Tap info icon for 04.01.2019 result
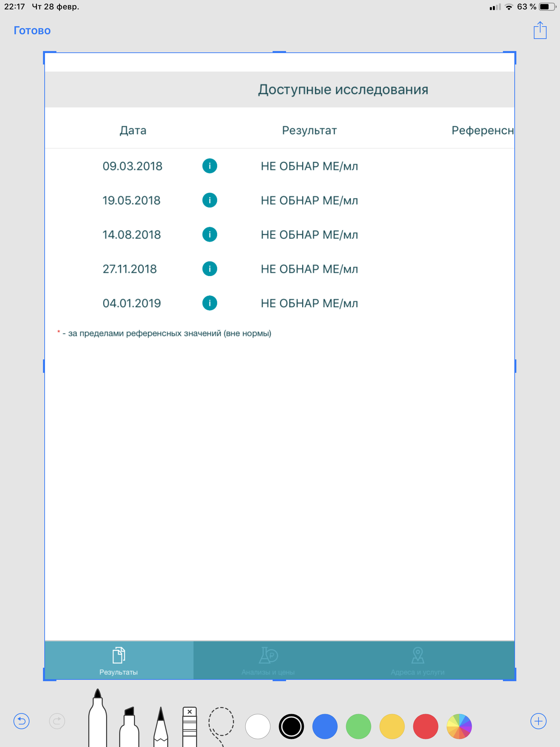560x747 pixels. pos(209,303)
